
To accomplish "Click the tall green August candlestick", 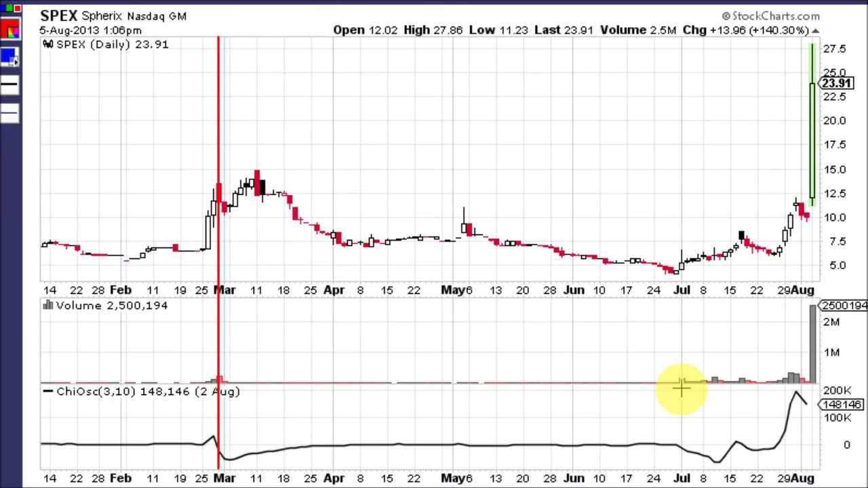I will coord(812,125).
